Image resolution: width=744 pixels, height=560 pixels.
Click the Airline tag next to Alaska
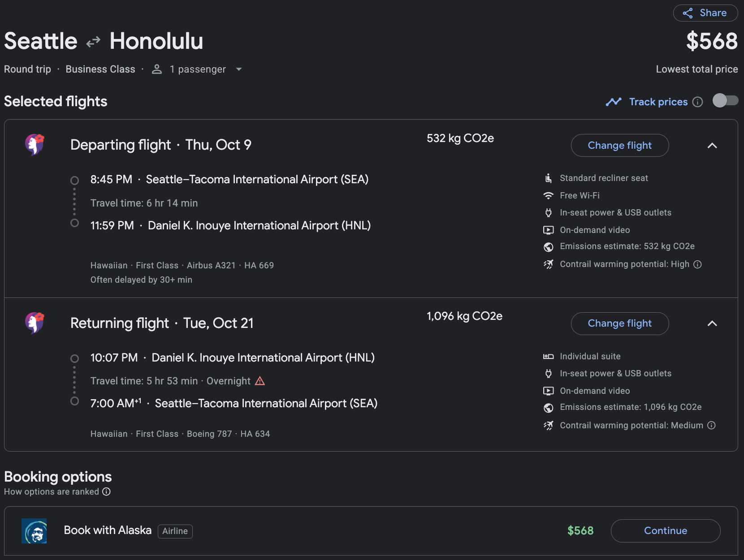pyautogui.click(x=175, y=531)
